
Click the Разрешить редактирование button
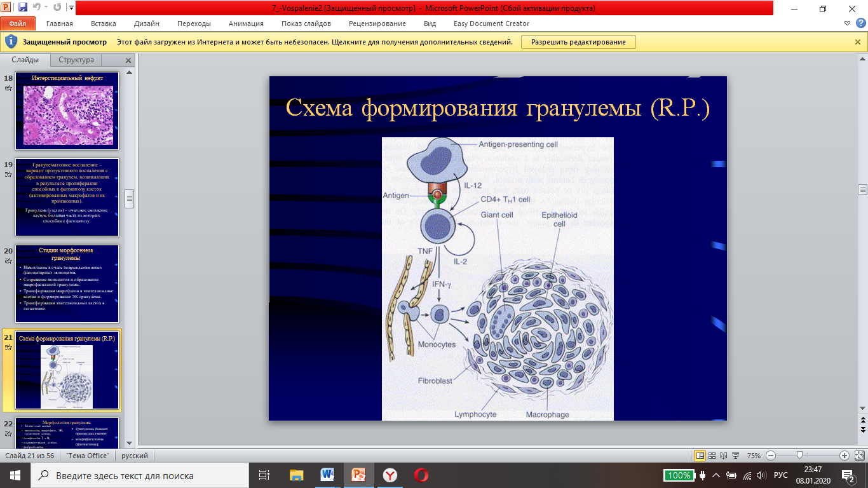click(578, 42)
